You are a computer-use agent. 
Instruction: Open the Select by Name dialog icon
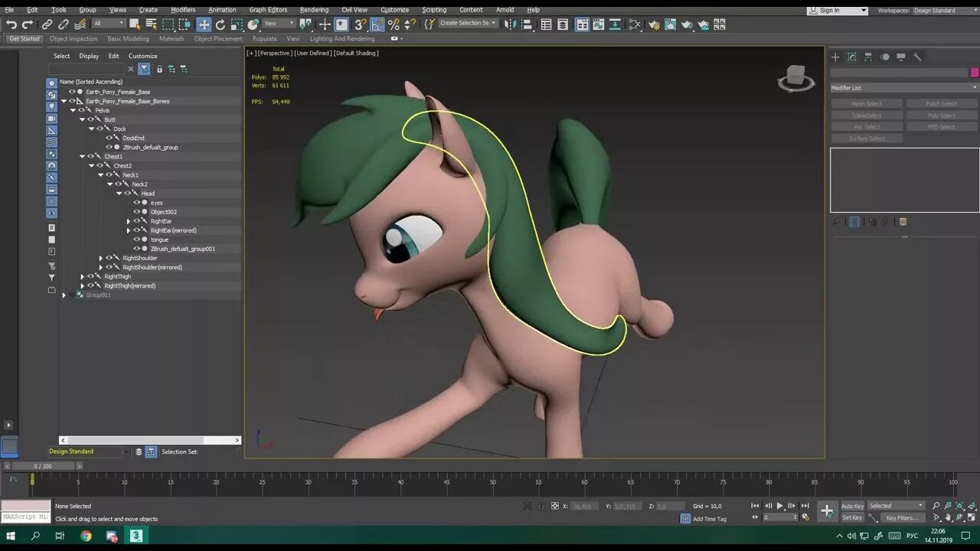(x=151, y=24)
